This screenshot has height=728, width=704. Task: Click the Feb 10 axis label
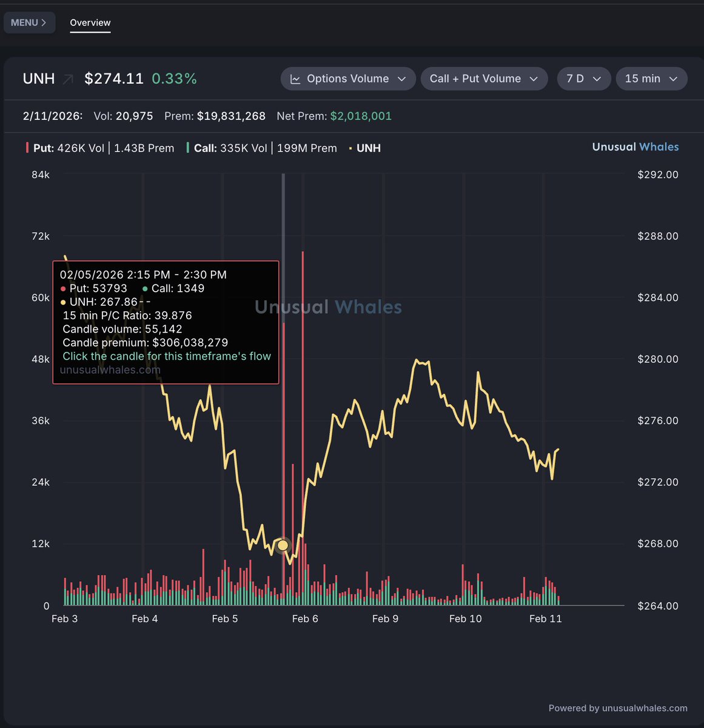[465, 619]
